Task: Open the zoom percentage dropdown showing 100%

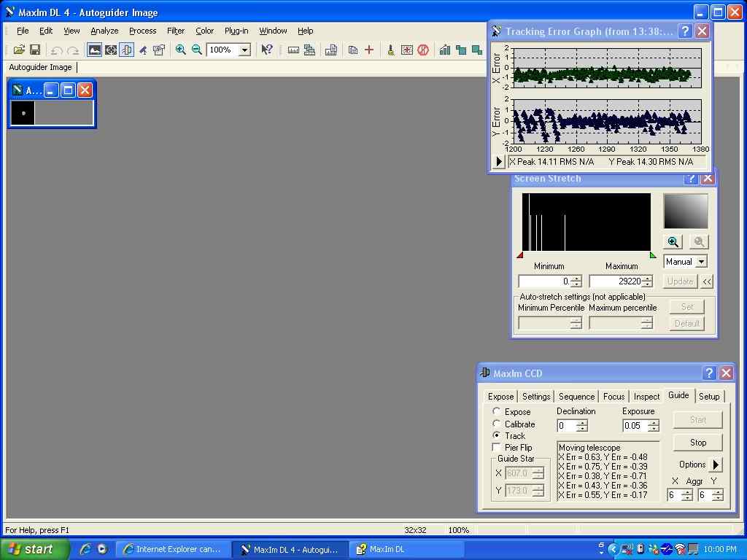Action: [x=244, y=50]
